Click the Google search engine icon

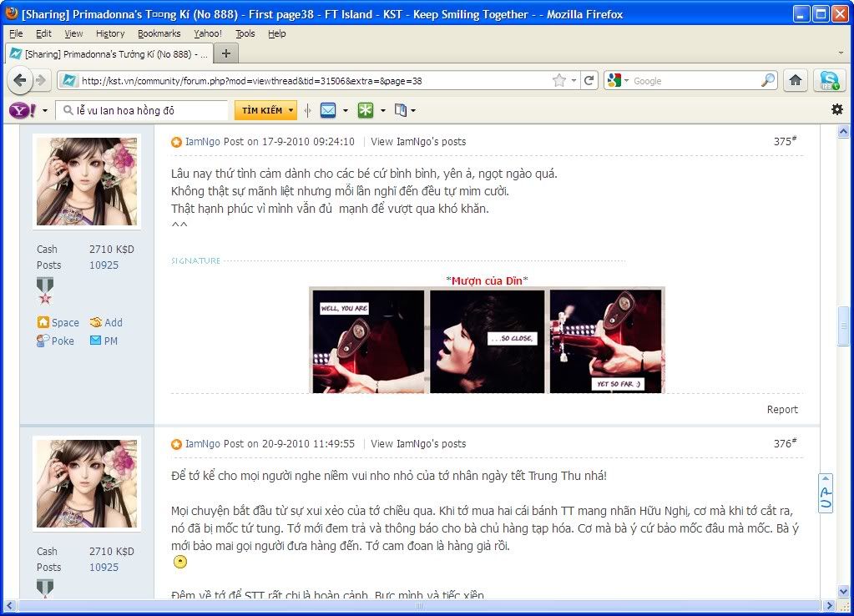(x=614, y=81)
